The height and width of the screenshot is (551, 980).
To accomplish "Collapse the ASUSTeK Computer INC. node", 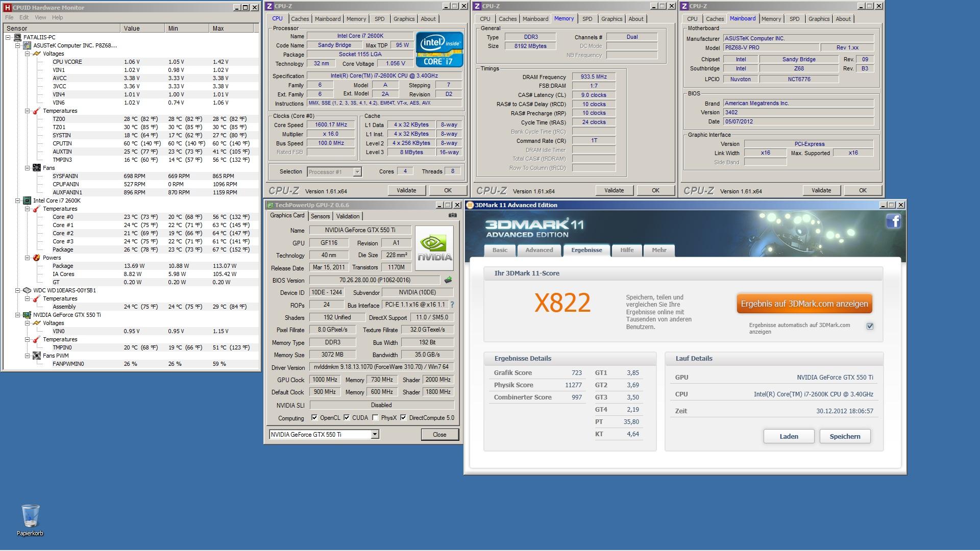I will [x=18, y=45].
